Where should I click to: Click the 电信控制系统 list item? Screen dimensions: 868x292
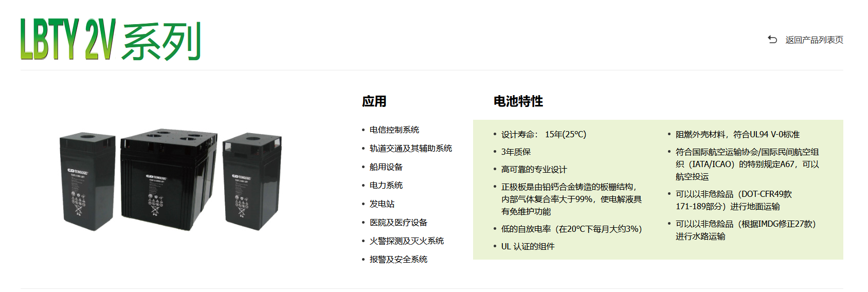pos(394,130)
